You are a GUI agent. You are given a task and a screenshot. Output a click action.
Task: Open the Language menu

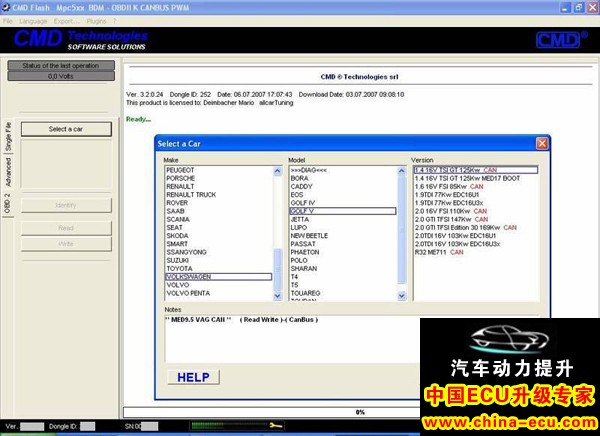[33, 21]
